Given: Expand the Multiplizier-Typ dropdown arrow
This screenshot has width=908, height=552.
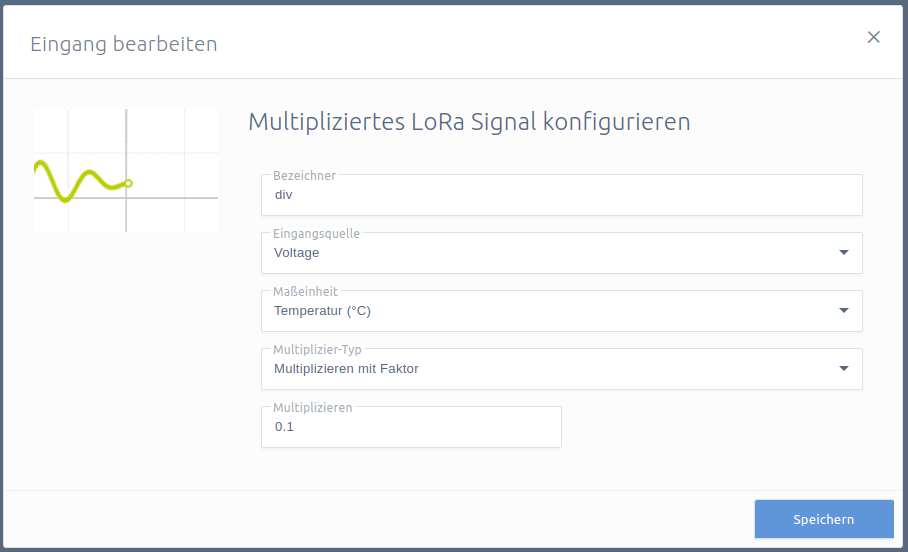Looking at the screenshot, I should pyautogui.click(x=844, y=368).
